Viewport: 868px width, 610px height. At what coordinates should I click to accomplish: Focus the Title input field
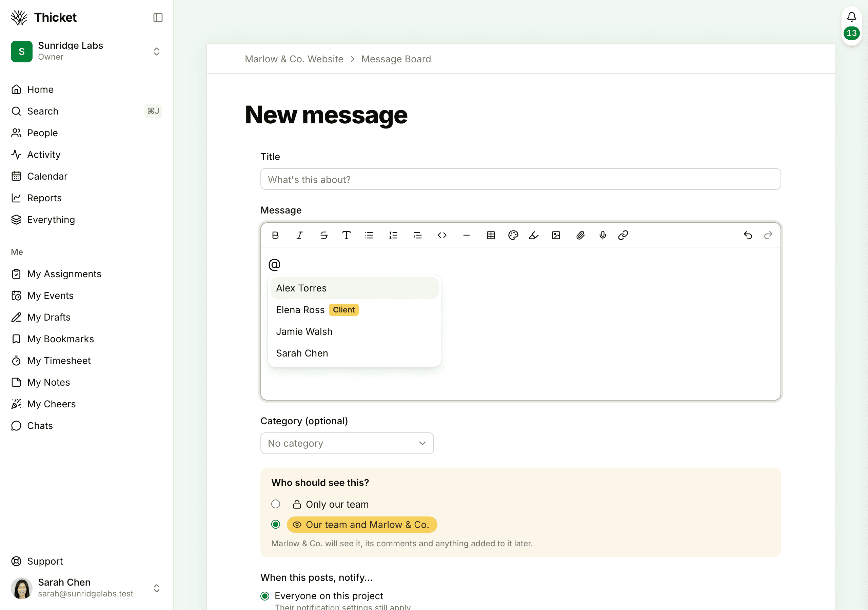520,179
